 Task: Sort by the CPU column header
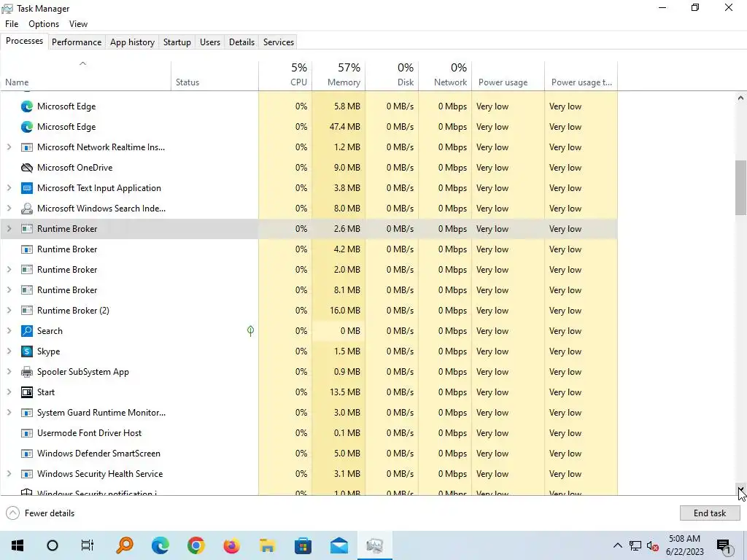285,76
